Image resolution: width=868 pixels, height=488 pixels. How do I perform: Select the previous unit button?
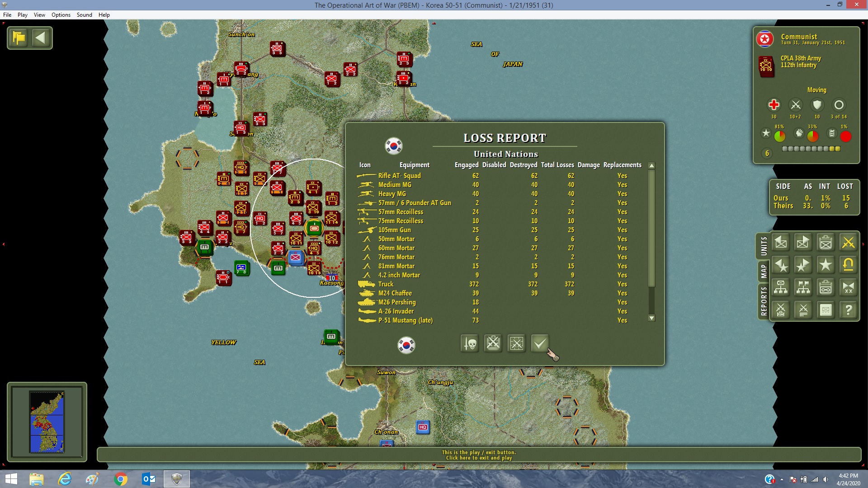(x=781, y=243)
